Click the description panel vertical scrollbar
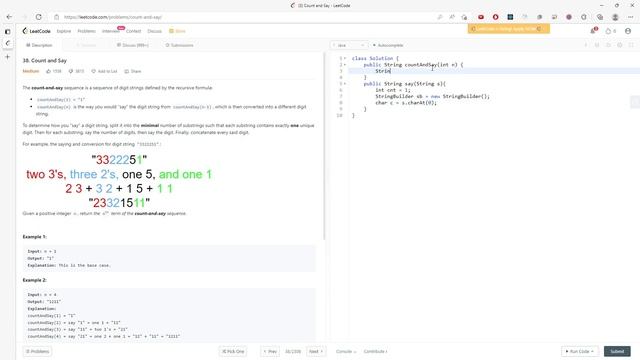The image size is (640, 360). (x=324, y=147)
